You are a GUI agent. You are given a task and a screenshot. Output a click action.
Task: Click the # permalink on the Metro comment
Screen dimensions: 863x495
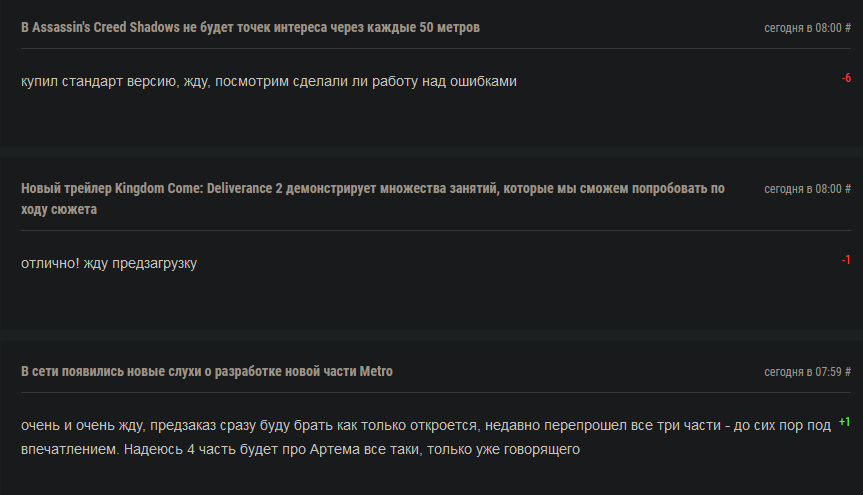(x=848, y=372)
